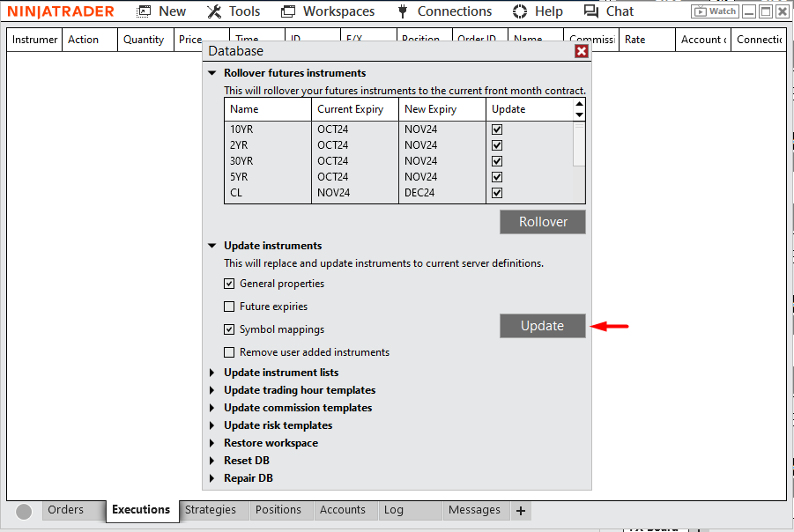This screenshot has width=794, height=532.
Task: Add new tab with plus icon
Action: pos(520,511)
